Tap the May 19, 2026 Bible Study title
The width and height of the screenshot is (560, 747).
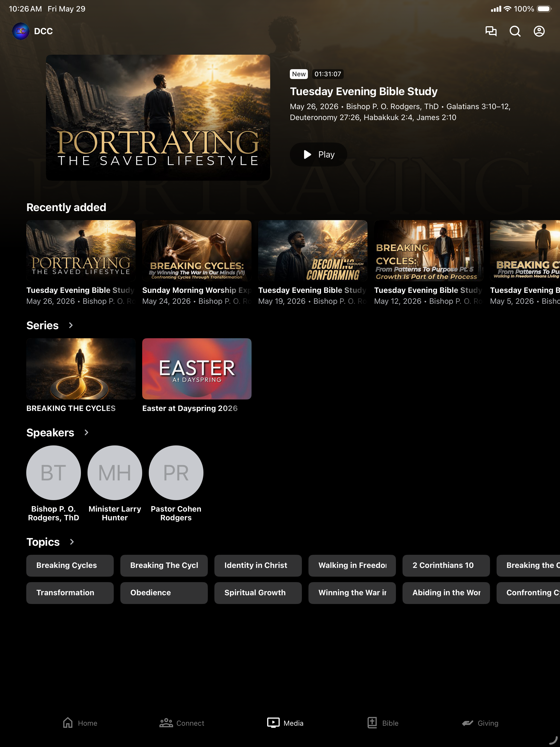313,290
